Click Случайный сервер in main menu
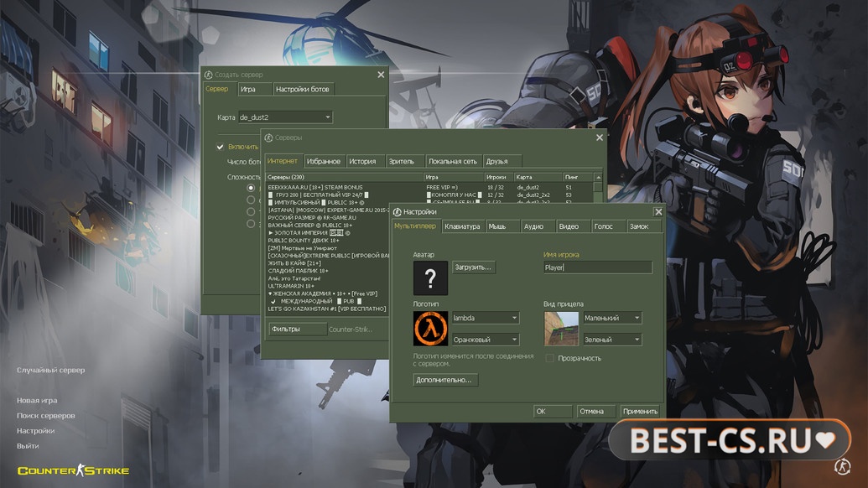This screenshot has width=868, height=488. pyautogui.click(x=51, y=370)
